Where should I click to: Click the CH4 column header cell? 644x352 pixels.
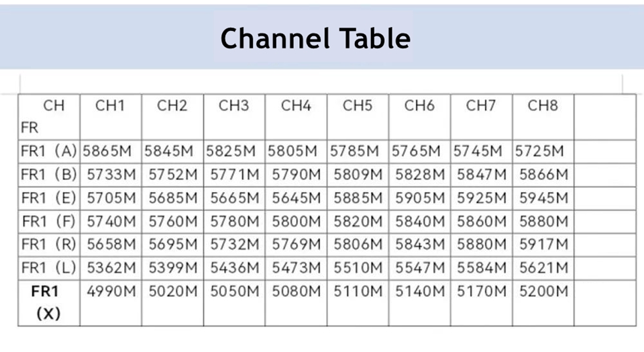coord(296,105)
